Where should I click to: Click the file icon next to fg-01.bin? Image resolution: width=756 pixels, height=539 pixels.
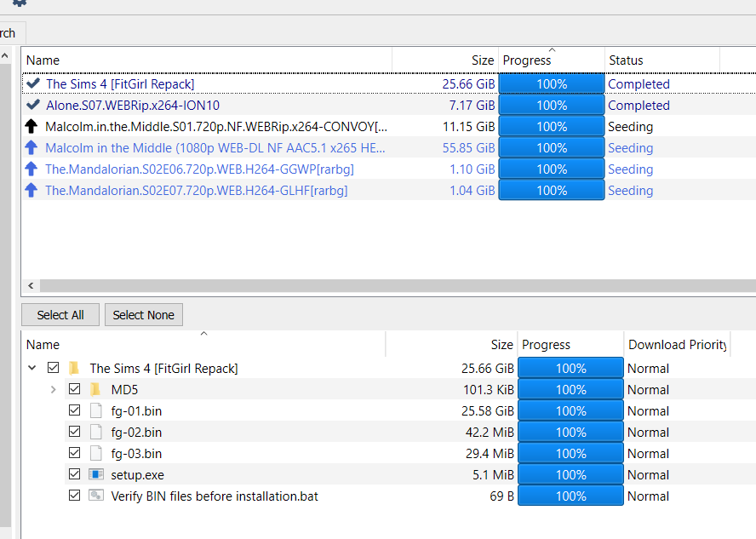coord(97,410)
